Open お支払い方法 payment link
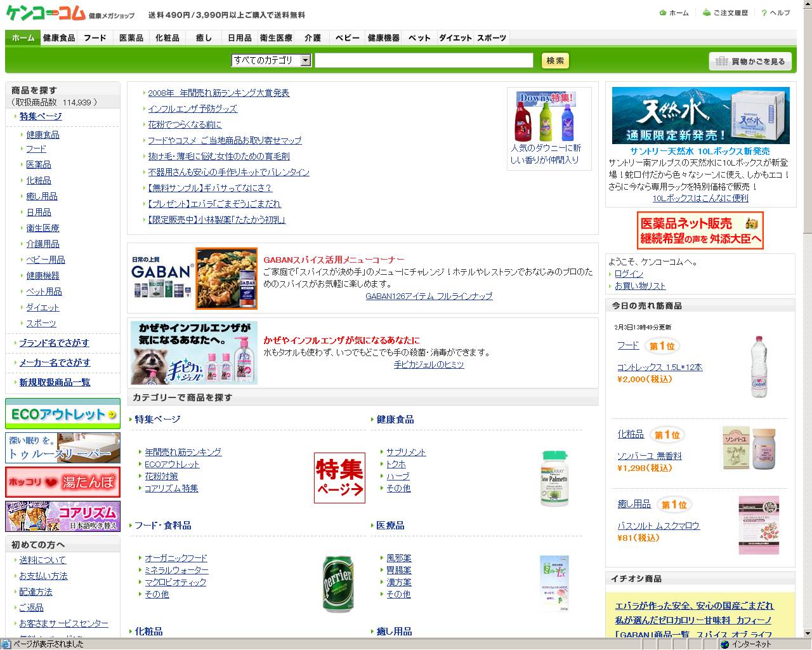This screenshot has width=812, height=650. [43, 576]
